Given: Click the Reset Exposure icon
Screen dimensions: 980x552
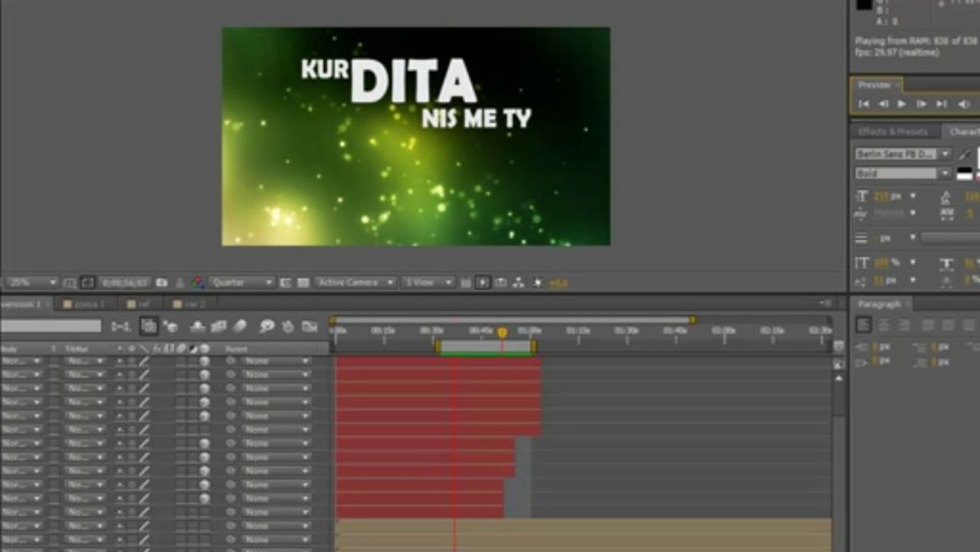Looking at the screenshot, I should pyautogui.click(x=537, y=283).
